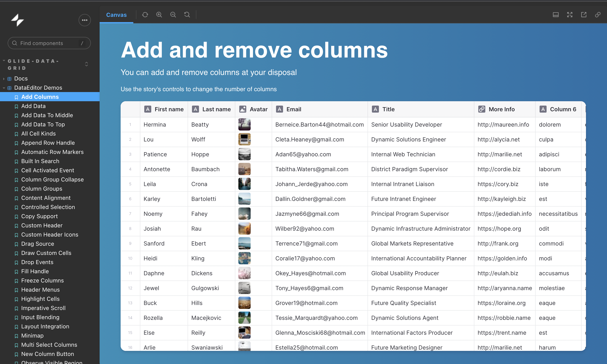Toggle the addons panel icon
607x364 pixels.
click(556, 15)
